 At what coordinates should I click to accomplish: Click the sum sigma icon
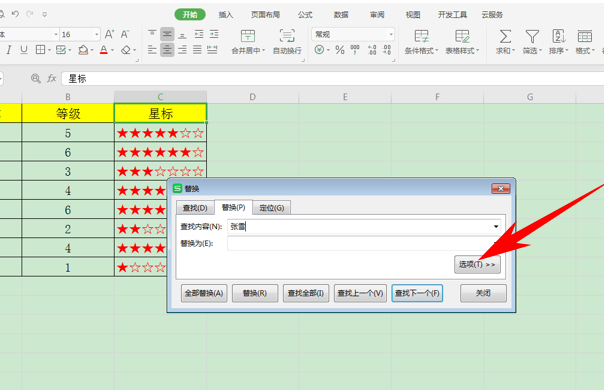tap(505, 37)
